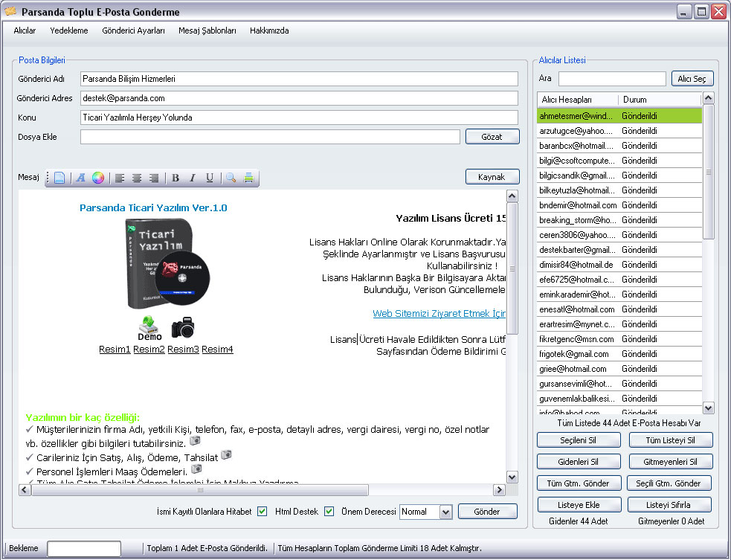Click the Ticari Yazılım product box image
The width and height of the screenshot is (731, 560).
point(167,264)
